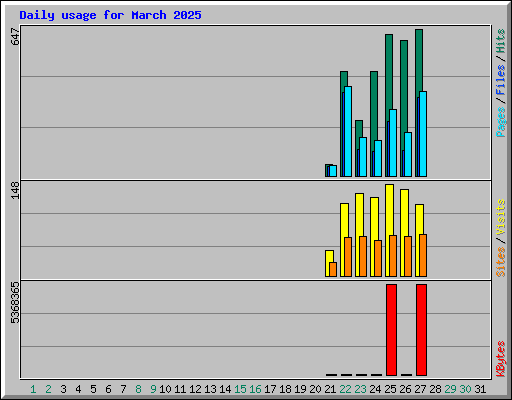Image resolution: width=512 pixels, height=400 pixels.
Task: Select day 24 on the axis
Action: pos(375,389)
